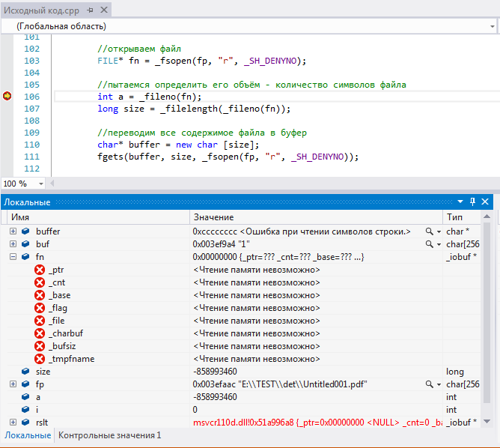
Task: Close the Локальные panel
Action: 485,202
